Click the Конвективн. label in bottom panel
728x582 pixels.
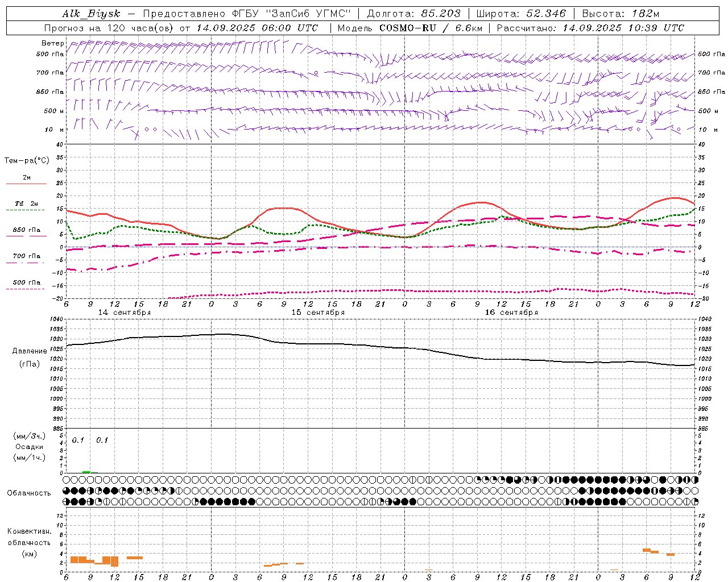coord(29,531)
